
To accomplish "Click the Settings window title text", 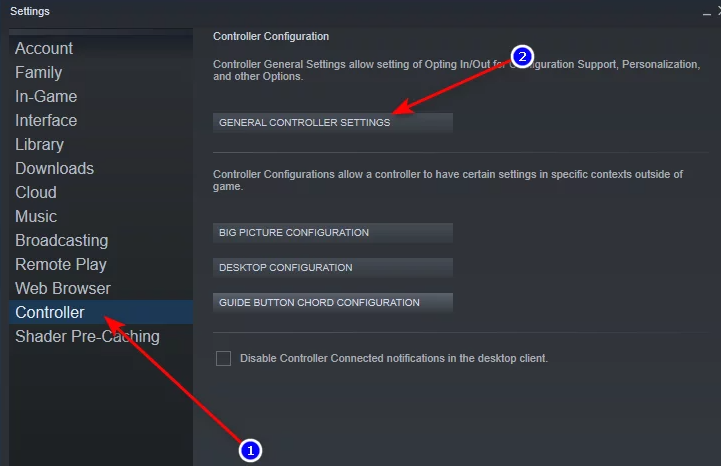I will coord(30,11).
